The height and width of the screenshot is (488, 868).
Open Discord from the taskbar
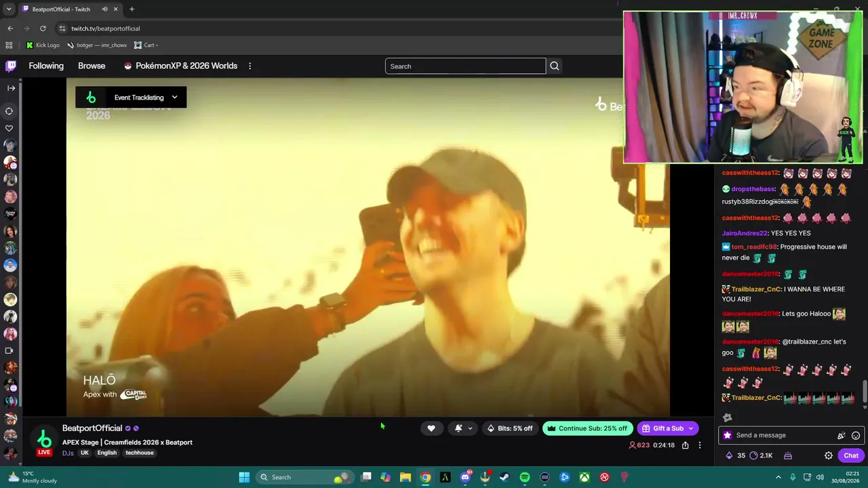tap(465, 477)
